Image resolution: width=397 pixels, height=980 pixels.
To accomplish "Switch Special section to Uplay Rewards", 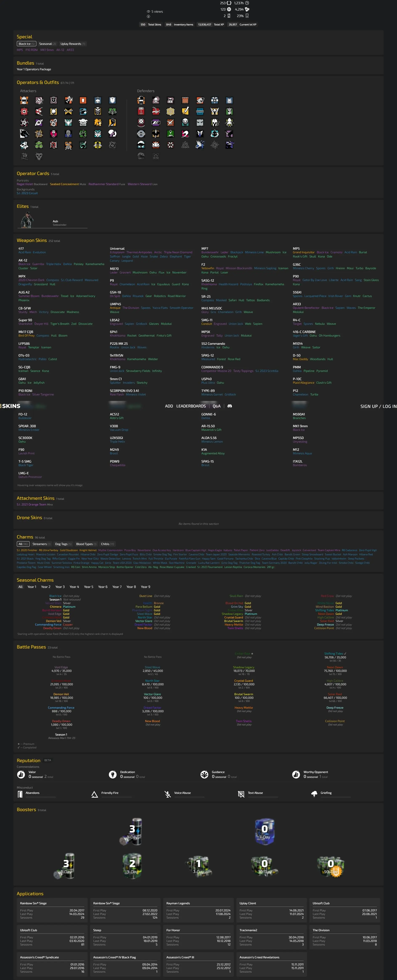I will pyautogui.click(x=73, y=44).
